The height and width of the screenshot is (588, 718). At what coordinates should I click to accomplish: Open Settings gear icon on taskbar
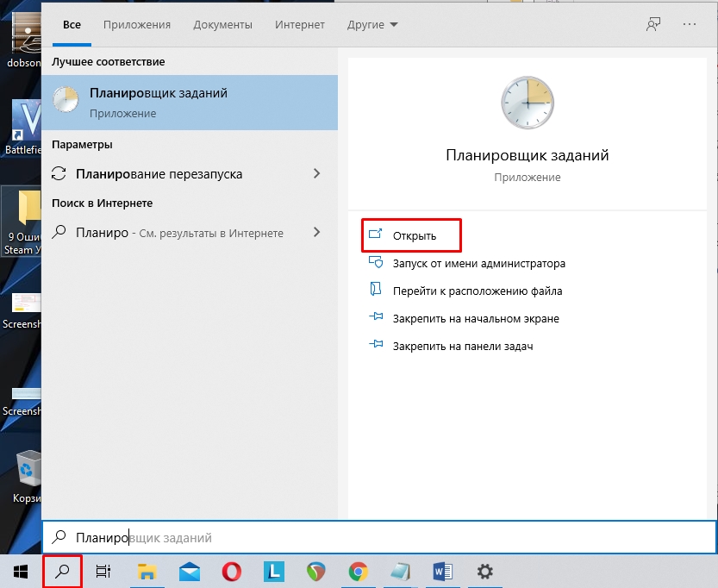[x=485, y=571]
